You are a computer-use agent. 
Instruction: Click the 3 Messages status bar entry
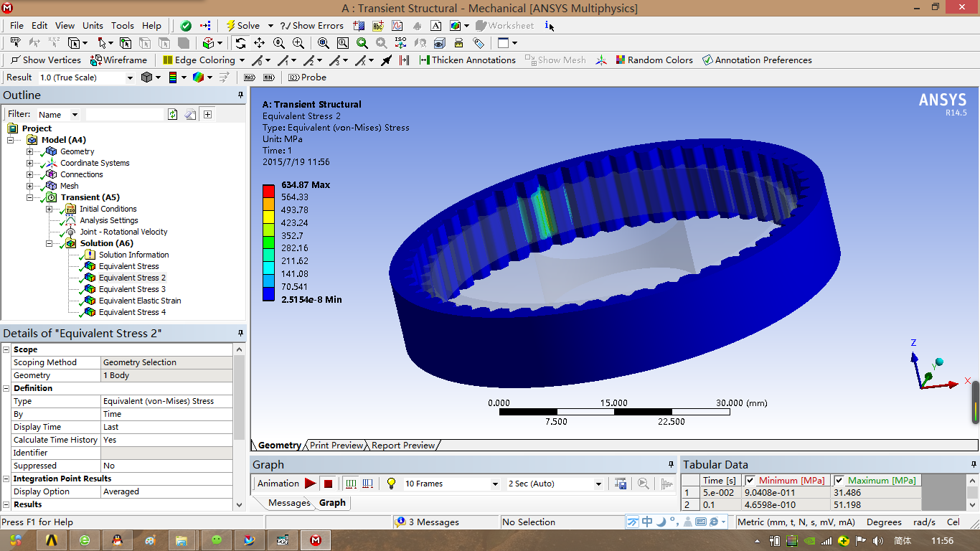pyautogui.click(x=428, y=522)
